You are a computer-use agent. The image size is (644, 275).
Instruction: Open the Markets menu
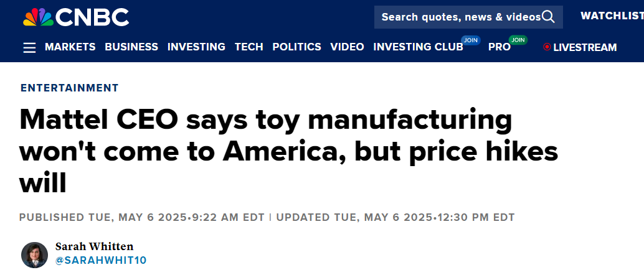pos(70,47)
